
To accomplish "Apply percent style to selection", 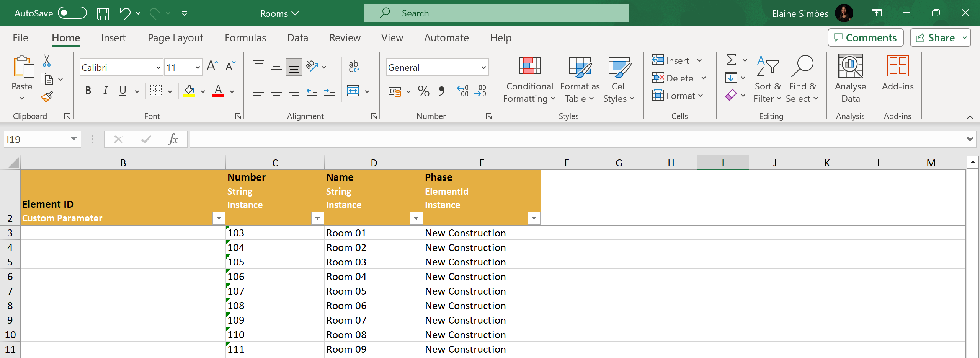I will pyautogui.click(x=423, y=91).
